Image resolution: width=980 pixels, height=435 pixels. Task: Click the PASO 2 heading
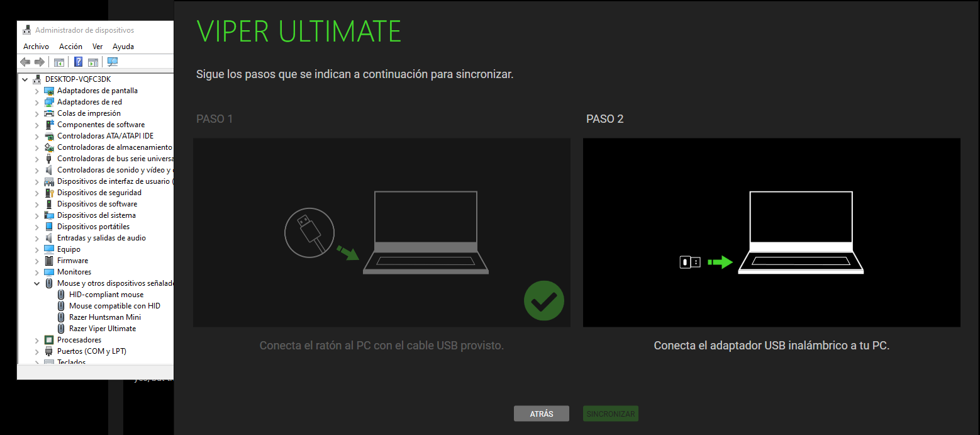point(605,119)
